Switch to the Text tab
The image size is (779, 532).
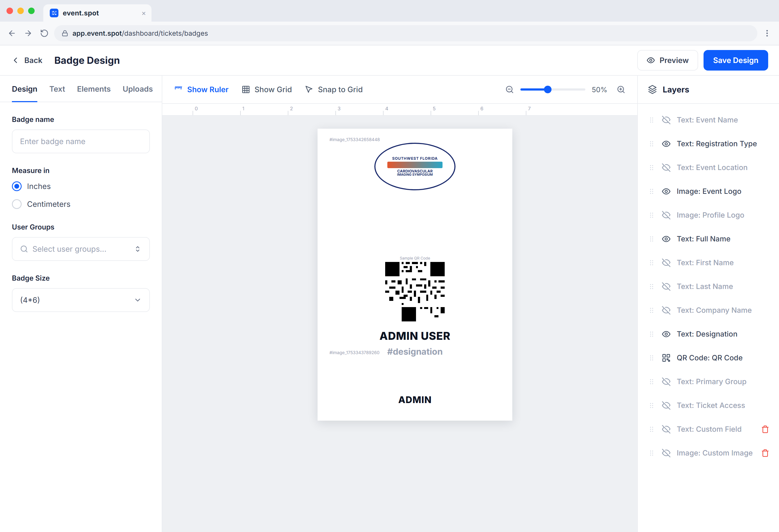(x=57, y=89)
